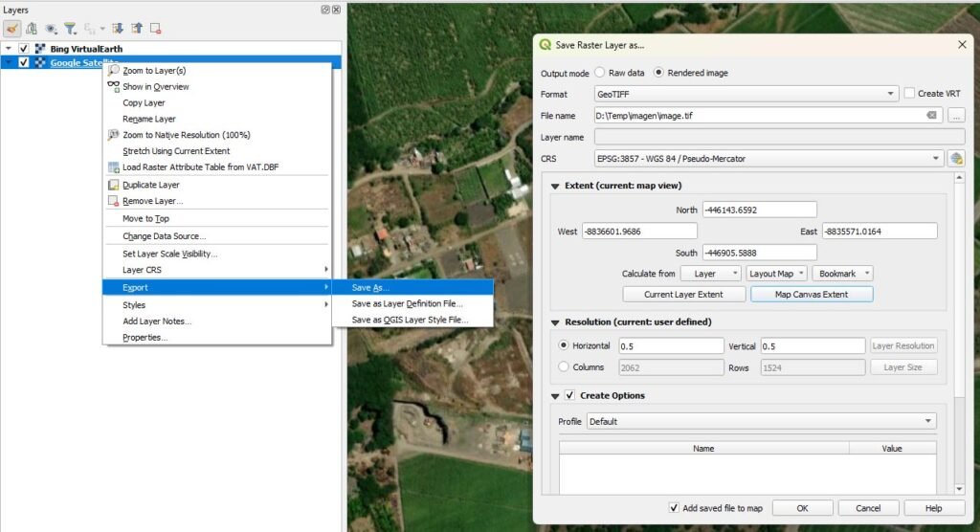Clear the File name field text

point(931,116)
